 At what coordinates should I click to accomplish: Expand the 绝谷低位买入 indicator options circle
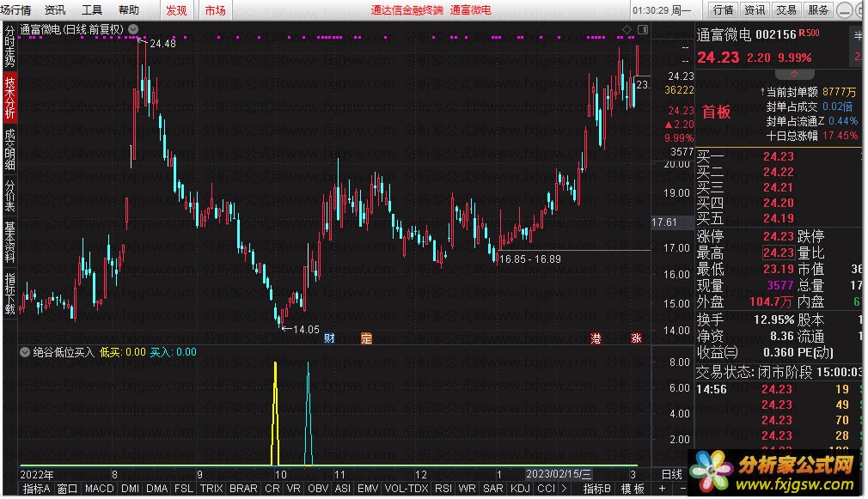pos(25,352)
